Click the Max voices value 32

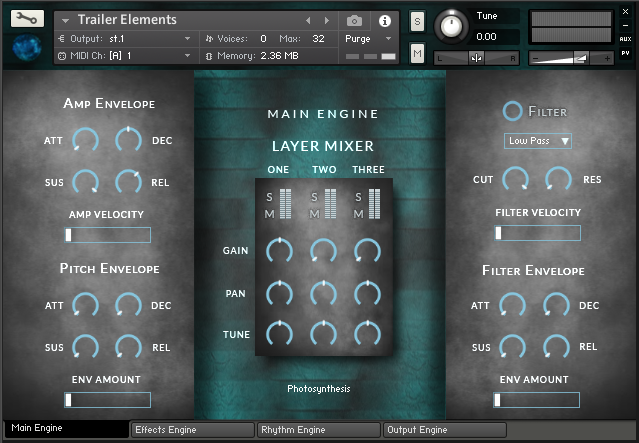(318, 39)
